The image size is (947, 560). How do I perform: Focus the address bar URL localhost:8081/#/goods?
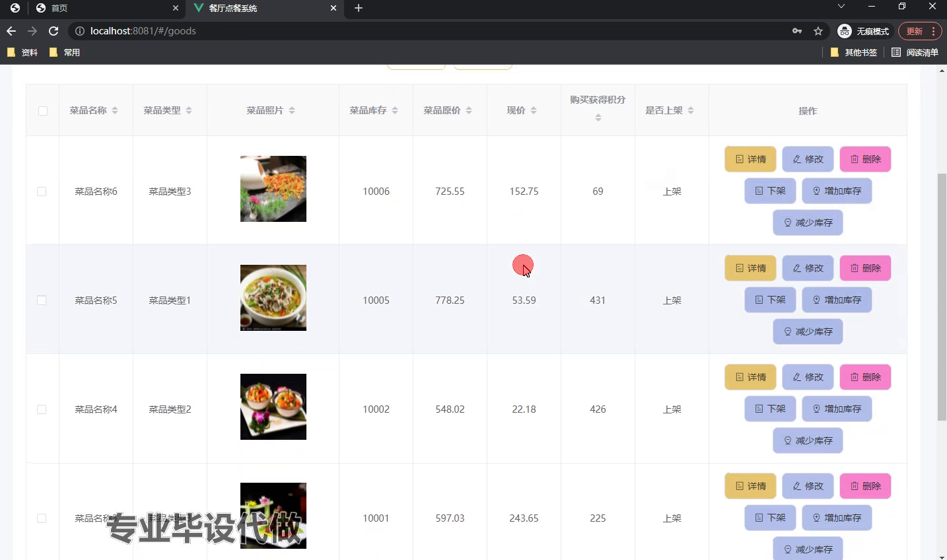pos(143,31)
